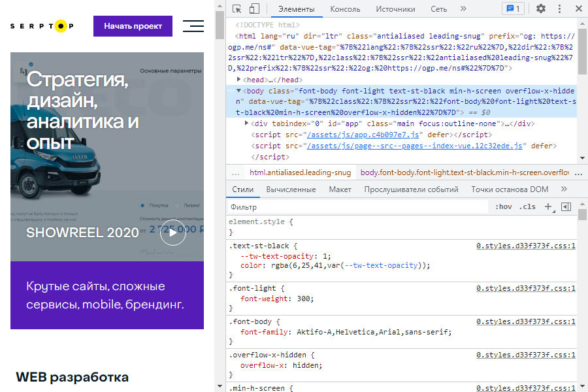This screenshot has width=588, height=392.
Task: Play the Showreel 2020 video
Action: [x=172, y=232]
